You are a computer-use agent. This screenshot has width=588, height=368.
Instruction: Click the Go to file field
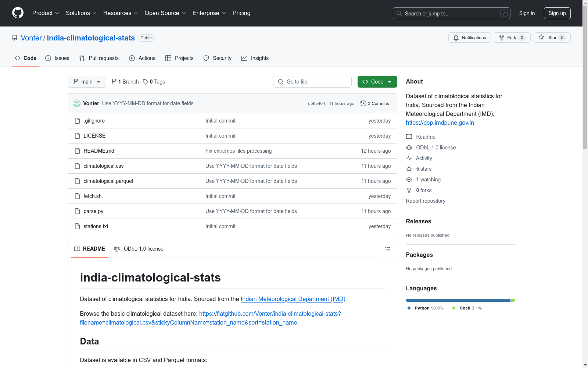(x=312, y=82)
